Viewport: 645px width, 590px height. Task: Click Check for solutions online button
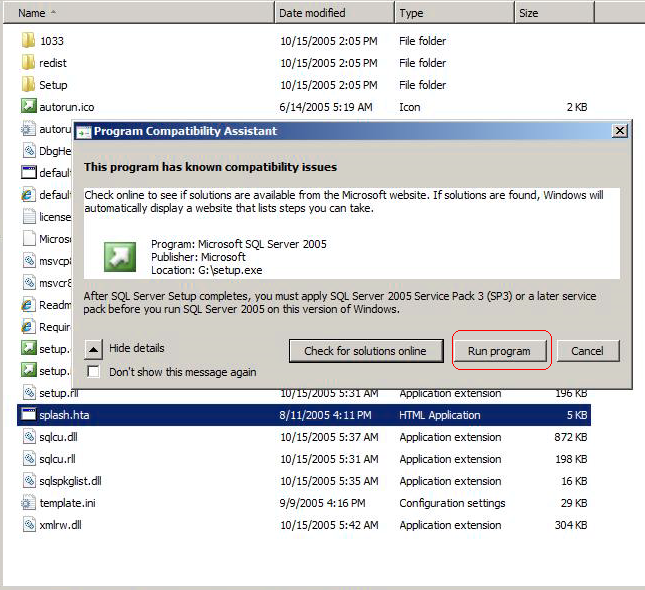(365, 351)
